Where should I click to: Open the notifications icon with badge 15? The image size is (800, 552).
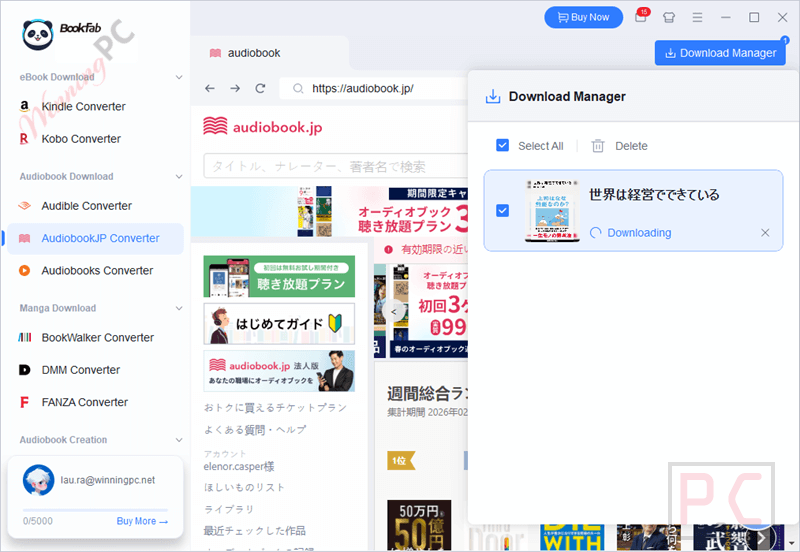point(641,17)
